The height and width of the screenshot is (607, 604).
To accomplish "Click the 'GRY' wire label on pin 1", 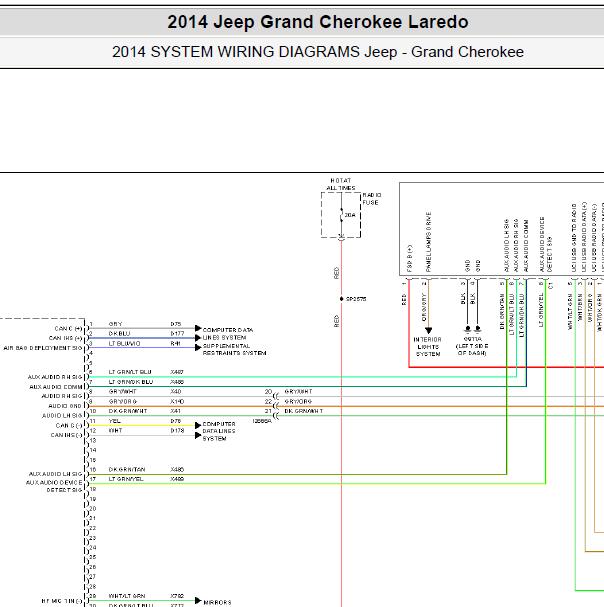I will click(115, 324).
